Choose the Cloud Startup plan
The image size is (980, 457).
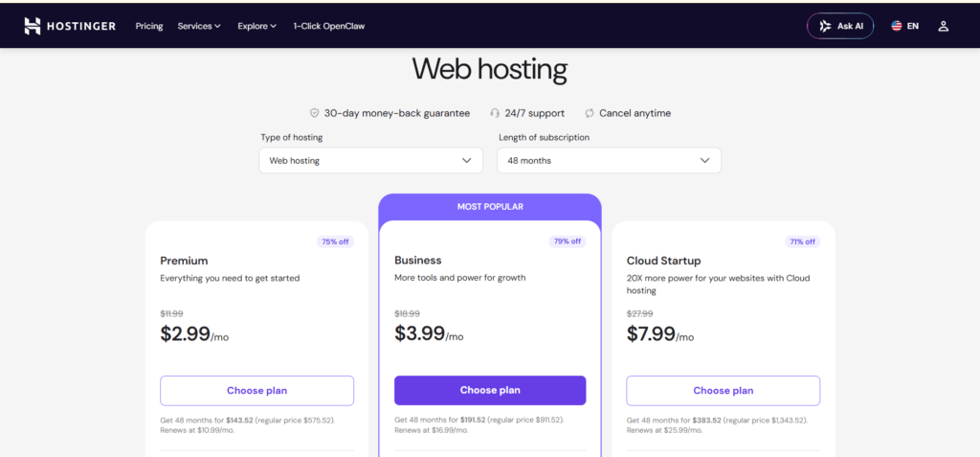(x=724, y=391)
